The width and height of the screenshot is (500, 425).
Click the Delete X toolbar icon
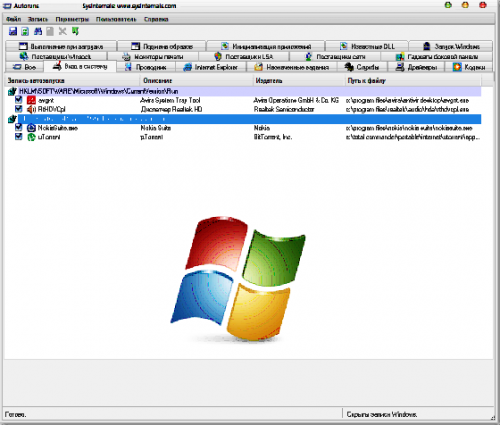tap(62, 31)
